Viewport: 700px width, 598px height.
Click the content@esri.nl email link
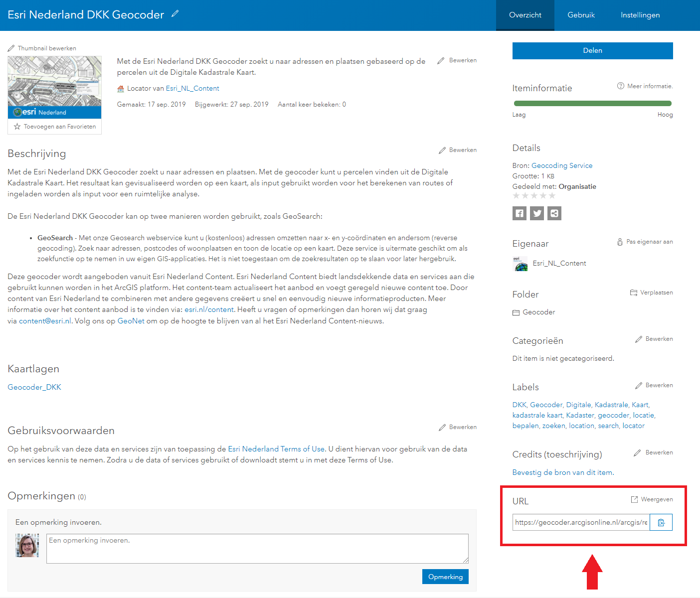click(x=45, y=321)
